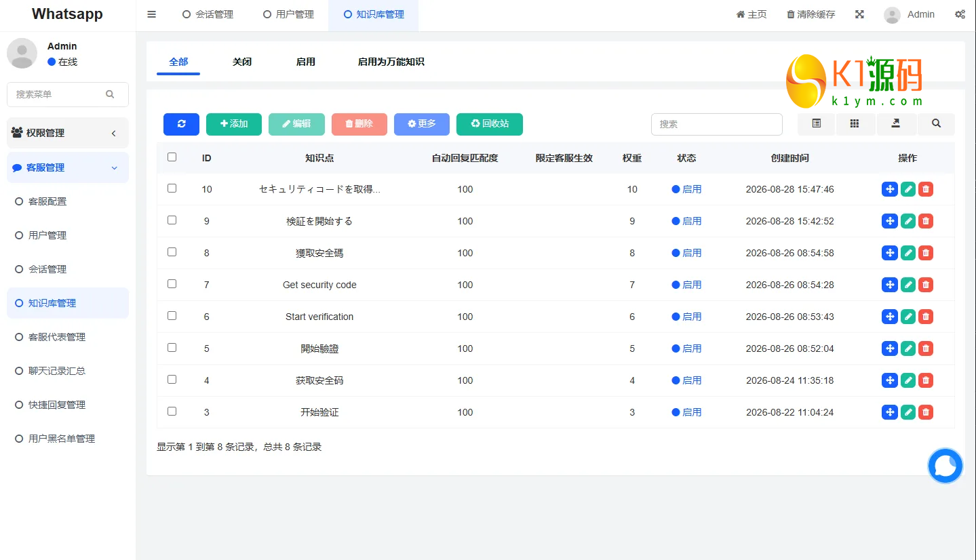Image resolution: width=976 pixels, height=560 pixels.
Task: Click the sidebar search magnifier icon
Action: point(110,94)
